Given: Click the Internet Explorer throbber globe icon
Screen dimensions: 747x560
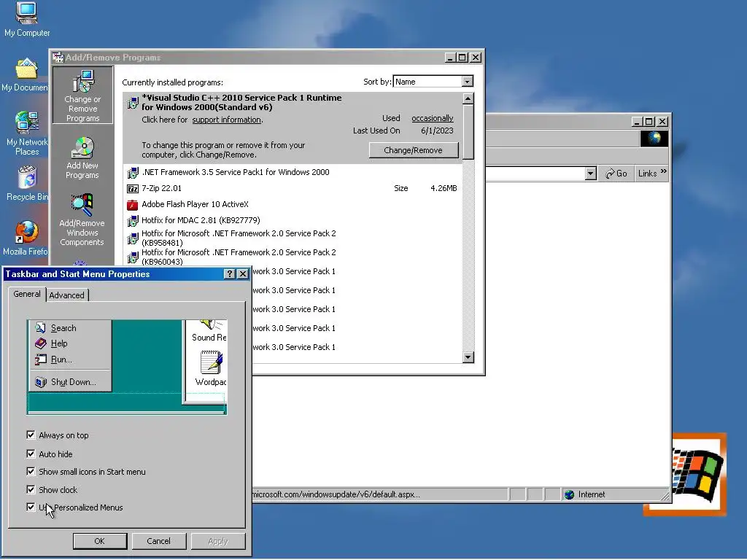Looking at the screenshot, I should (x=654, y=139).
